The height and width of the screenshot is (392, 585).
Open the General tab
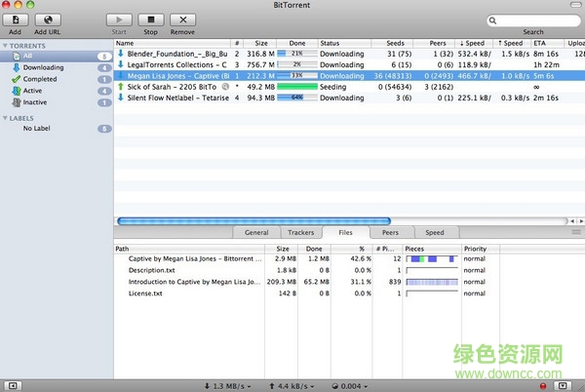tap(256, 233)
